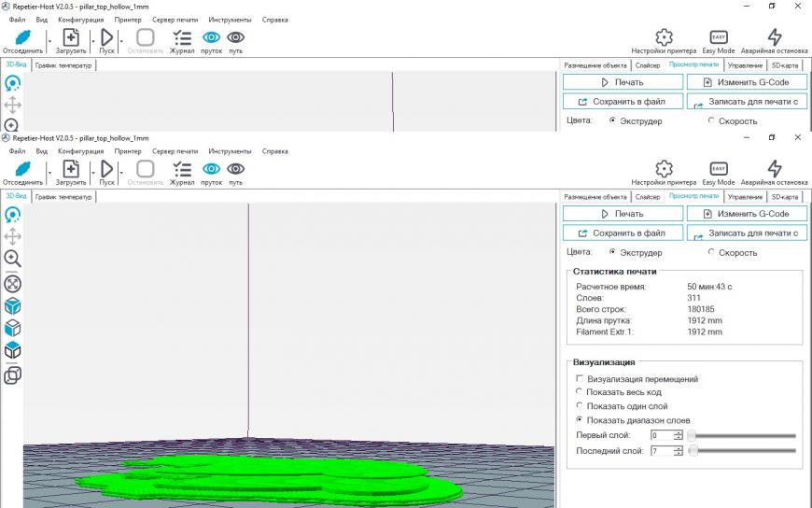Open Инструменты menu in upper window

(230, 20)
